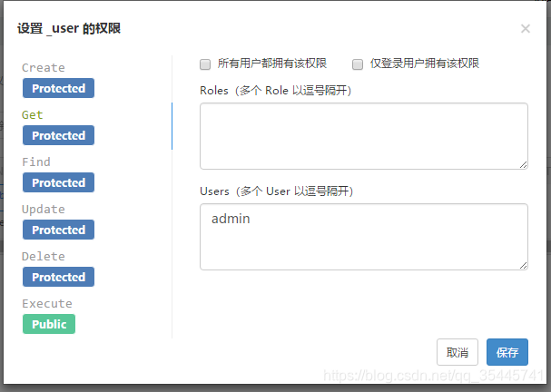Save permissions with the 保存 button
The width and height of the screenshot is (551, 392).
(x=507, y=352)
